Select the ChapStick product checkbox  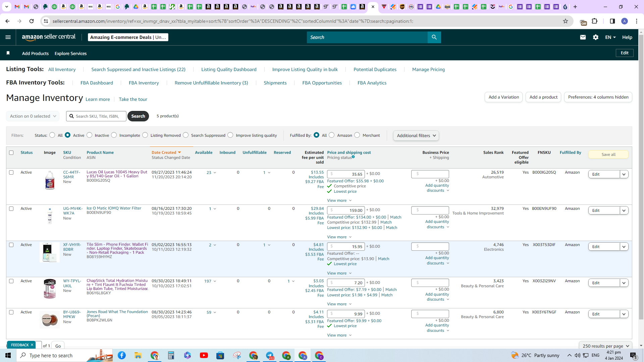coord(11,281)
